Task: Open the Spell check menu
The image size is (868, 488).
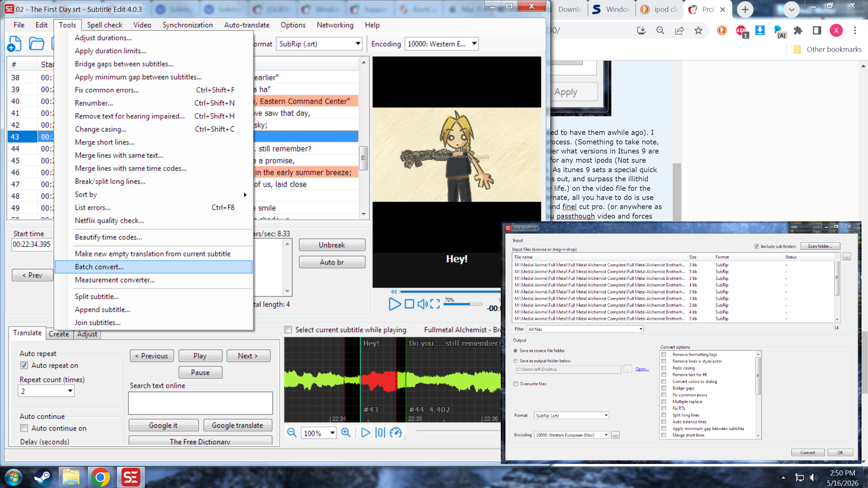Action: 104,25
